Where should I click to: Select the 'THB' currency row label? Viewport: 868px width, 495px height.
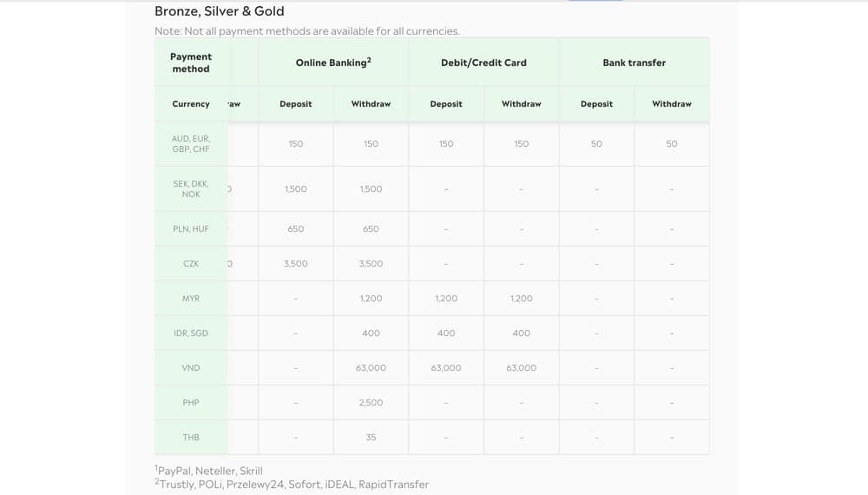point(191,438)
